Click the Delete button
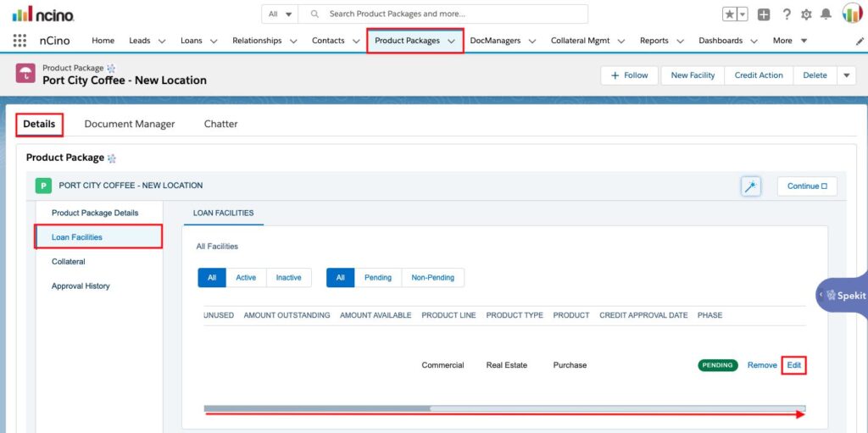The image size is (868, 433). [815, 75]
